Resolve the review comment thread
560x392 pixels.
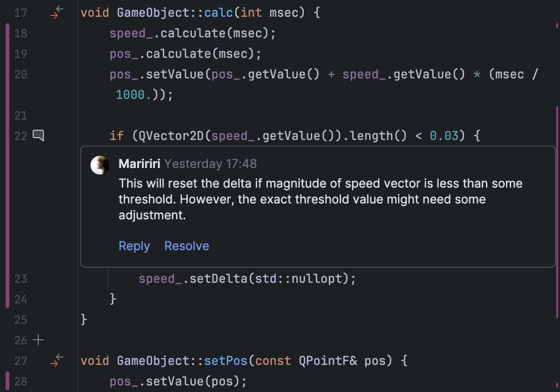[187, 246]
